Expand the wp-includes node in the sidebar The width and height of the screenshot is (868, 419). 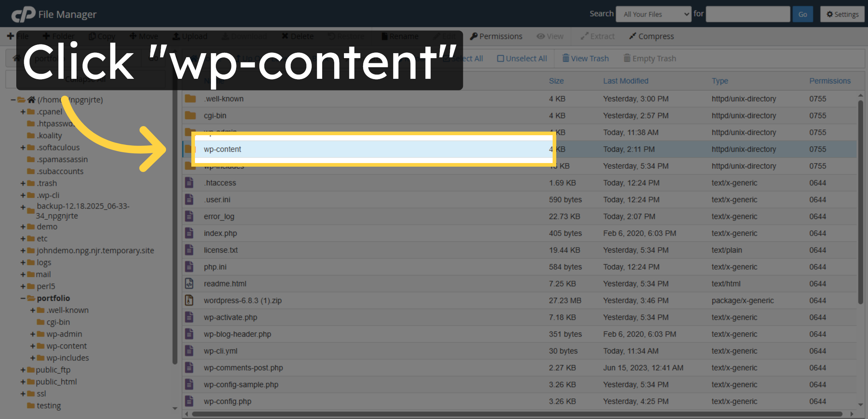(33, 358)
